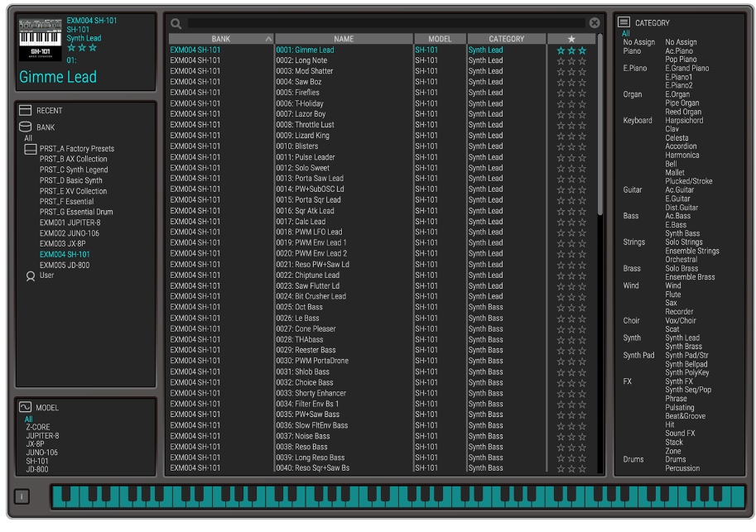Filter by SH-101 in MODEL panel

click(37, 461)
